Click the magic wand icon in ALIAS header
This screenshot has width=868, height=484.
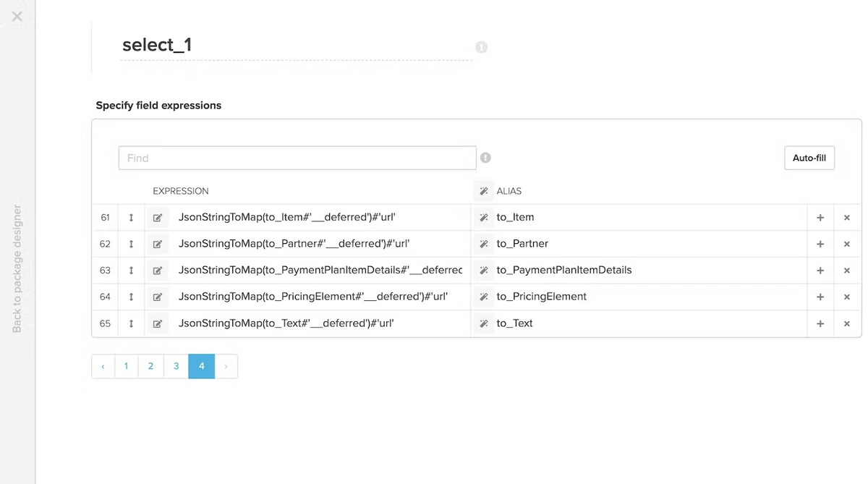coord(484,191)
